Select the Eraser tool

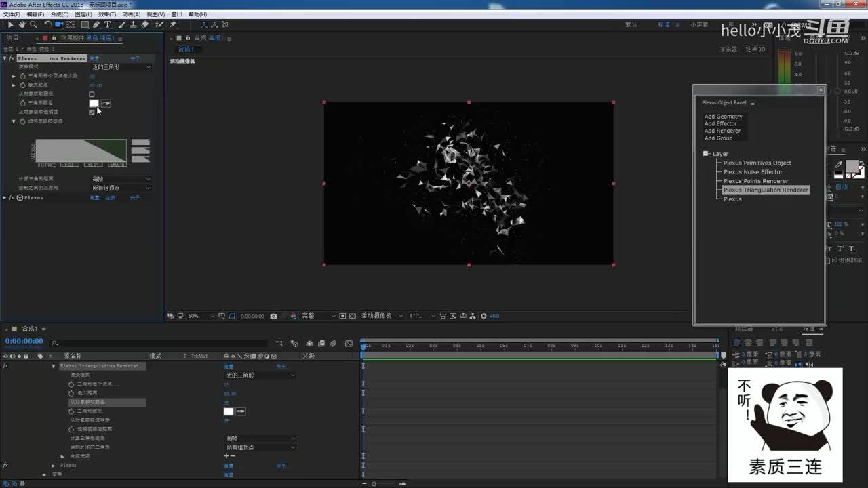(145, 24)
